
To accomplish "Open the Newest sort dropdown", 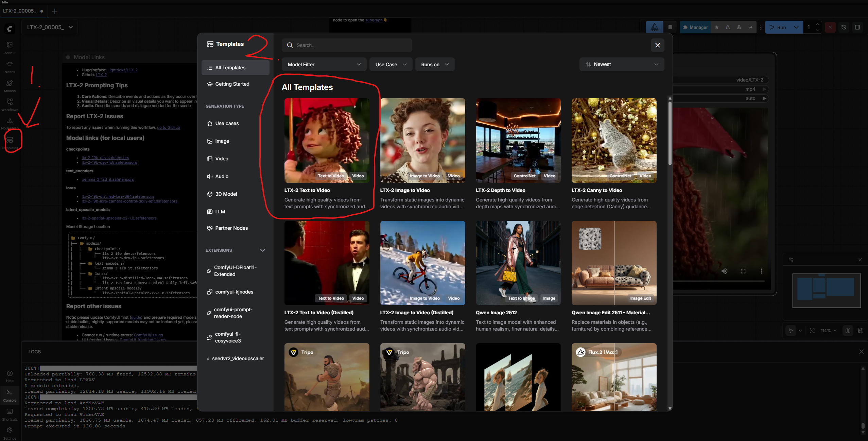I will (x=621, y=64).
